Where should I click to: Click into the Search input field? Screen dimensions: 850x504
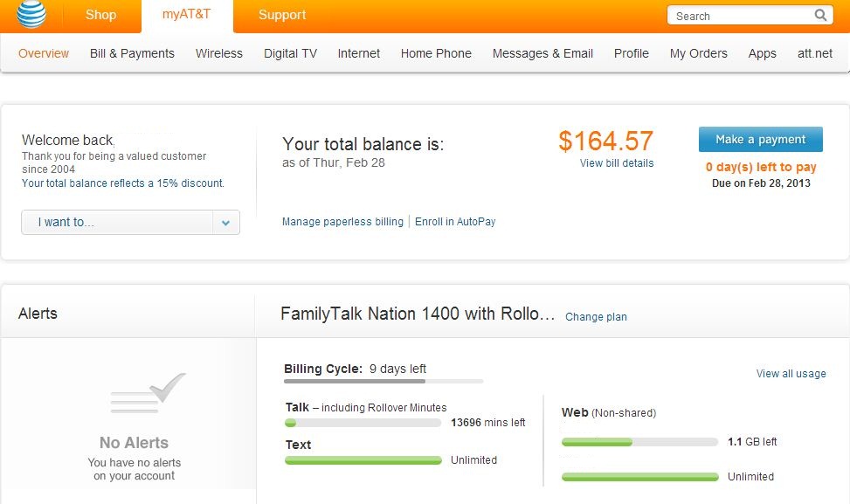click(x=741, y=16)
